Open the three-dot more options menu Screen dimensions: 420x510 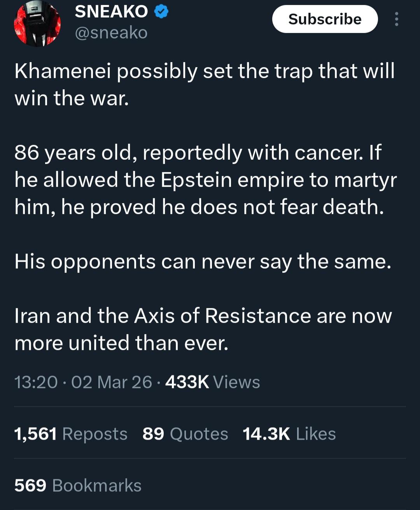click(396, 19)
